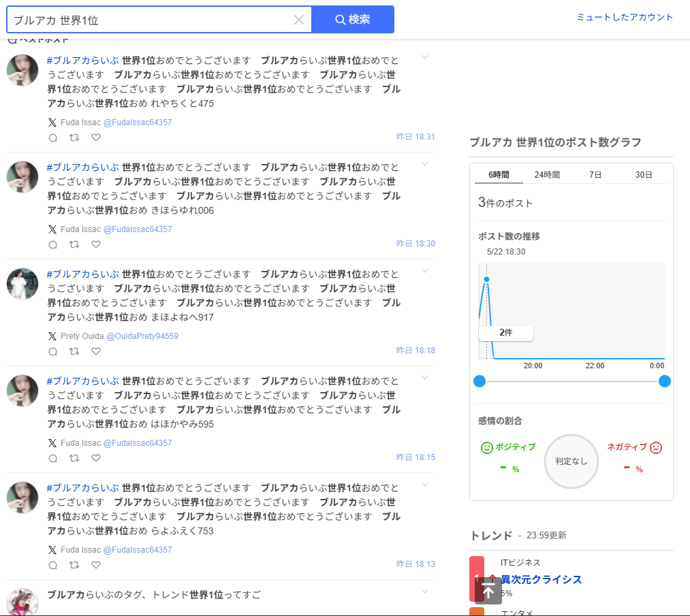This screenshot has height=616, width=690.
Task: Open the 昨日 18:18 timestamp link
Action: 415,351
